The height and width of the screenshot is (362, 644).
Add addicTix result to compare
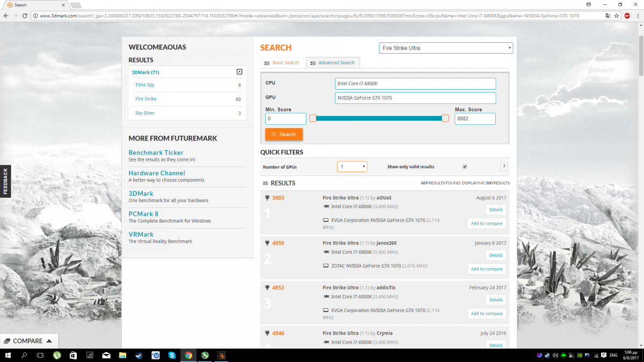(487, 314)
